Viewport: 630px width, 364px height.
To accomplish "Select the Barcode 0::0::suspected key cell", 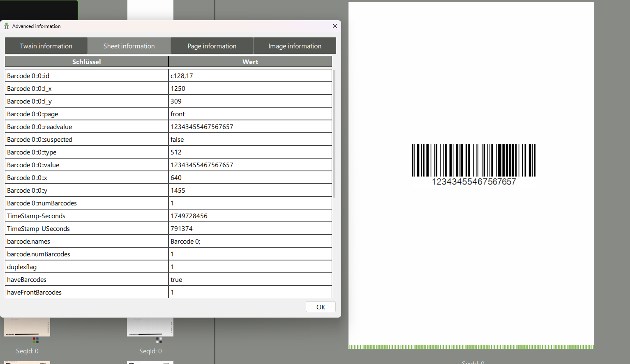I will coord(87,139).
